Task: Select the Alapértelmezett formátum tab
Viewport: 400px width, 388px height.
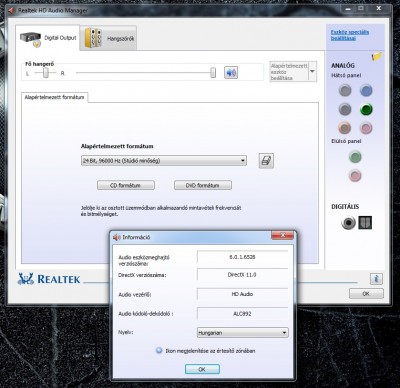Action: click(54, 97)
